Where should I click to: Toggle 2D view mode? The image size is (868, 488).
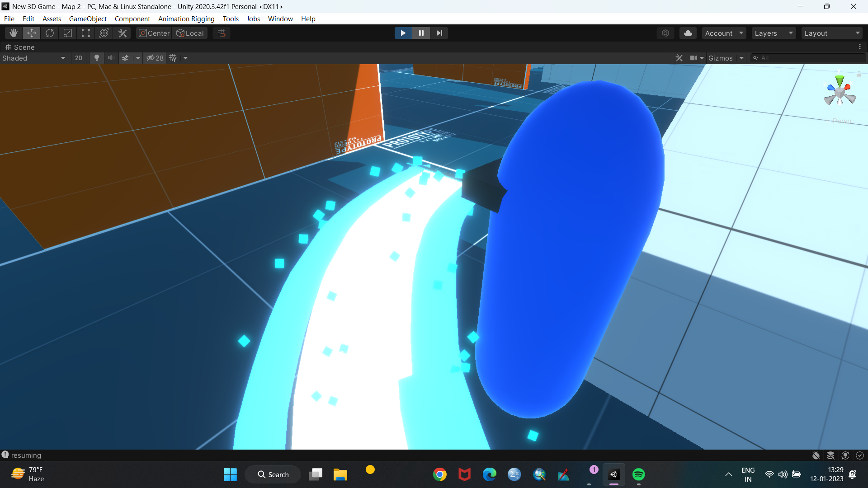point(79,58)
